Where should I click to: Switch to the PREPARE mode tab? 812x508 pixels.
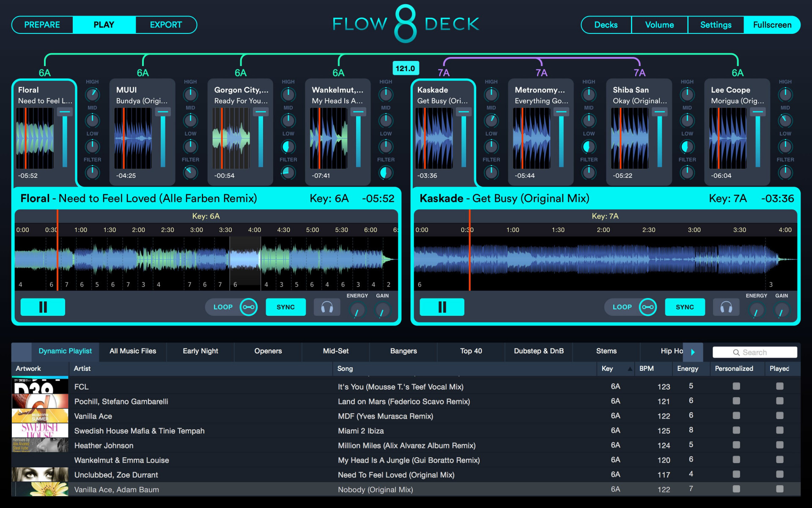(42, 25)
